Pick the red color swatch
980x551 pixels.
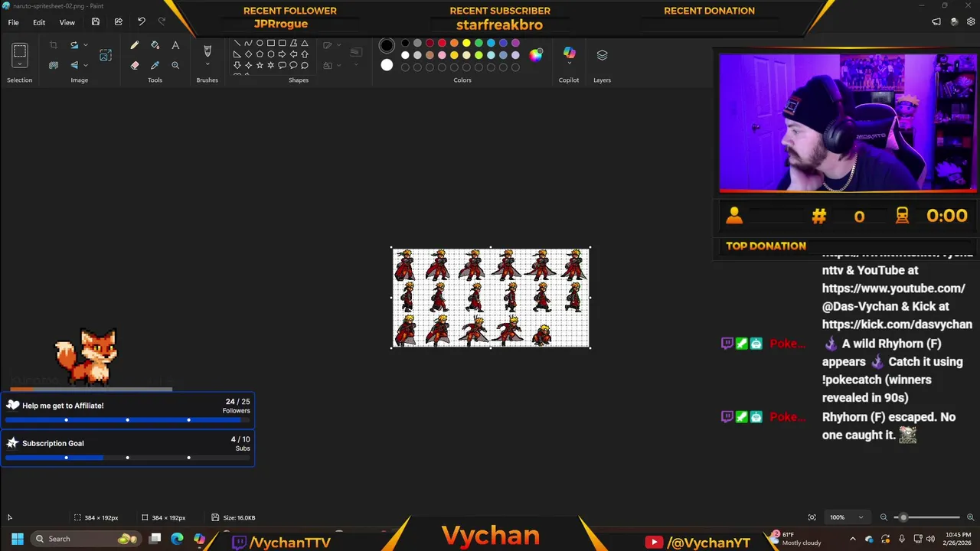point(442,43)
